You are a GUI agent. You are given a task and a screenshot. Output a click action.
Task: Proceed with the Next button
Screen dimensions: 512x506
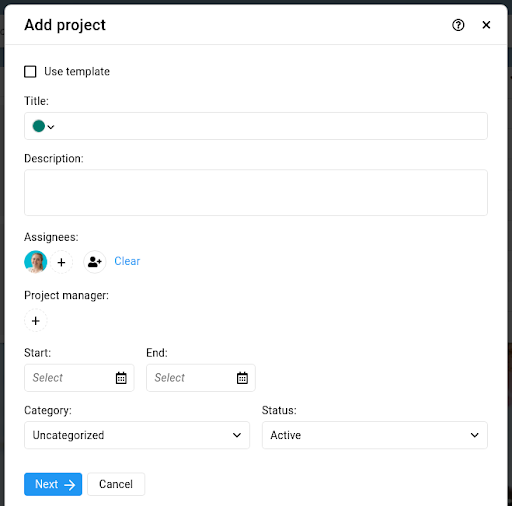(x=53, y=484)
